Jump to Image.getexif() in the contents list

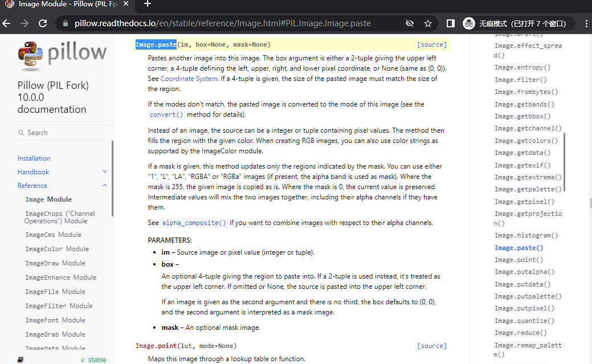pos(522,165)
